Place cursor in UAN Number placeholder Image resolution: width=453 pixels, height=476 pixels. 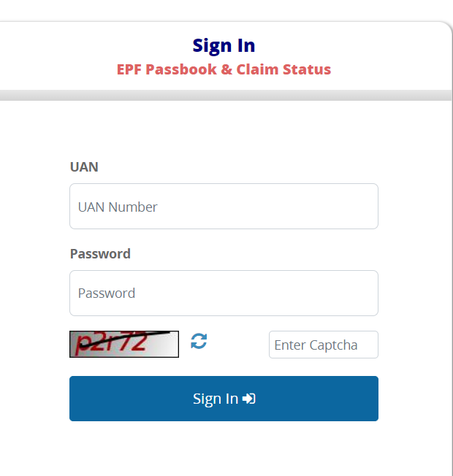[118, 207]
